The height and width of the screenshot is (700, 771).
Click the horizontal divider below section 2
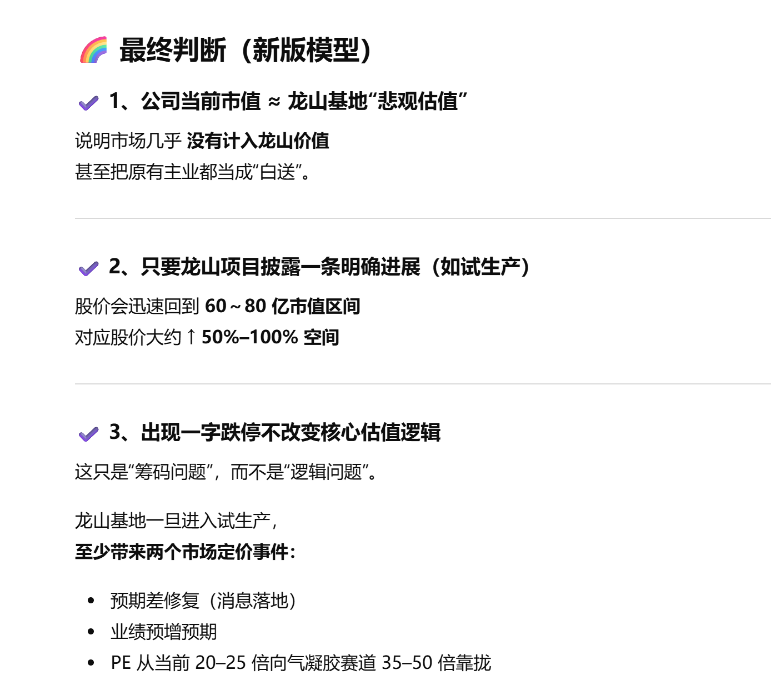422,383
